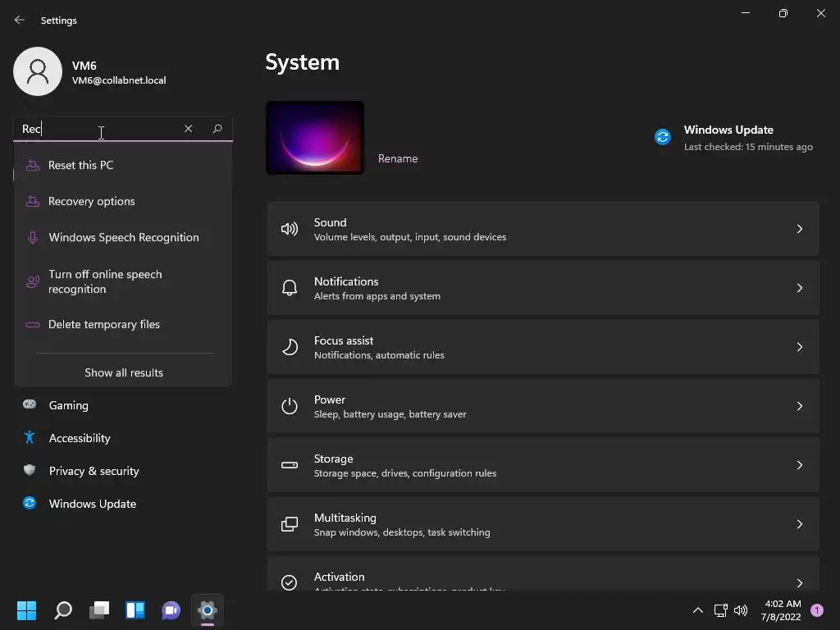
Task: Click the Reset this PC result icon
Action: (33, 165)
